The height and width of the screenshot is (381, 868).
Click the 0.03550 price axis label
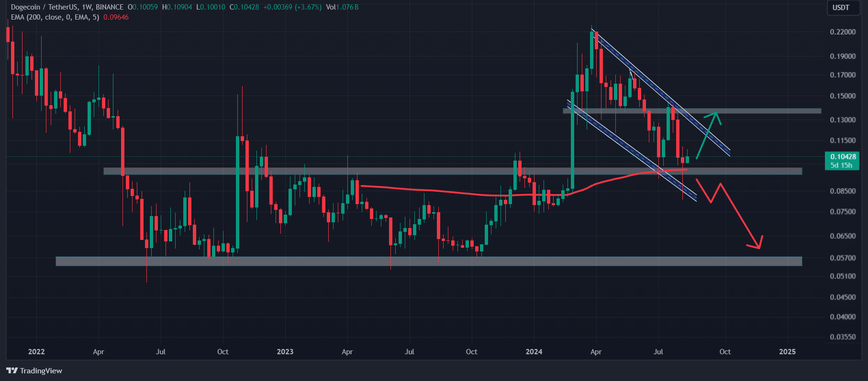(x=843, y=337)
